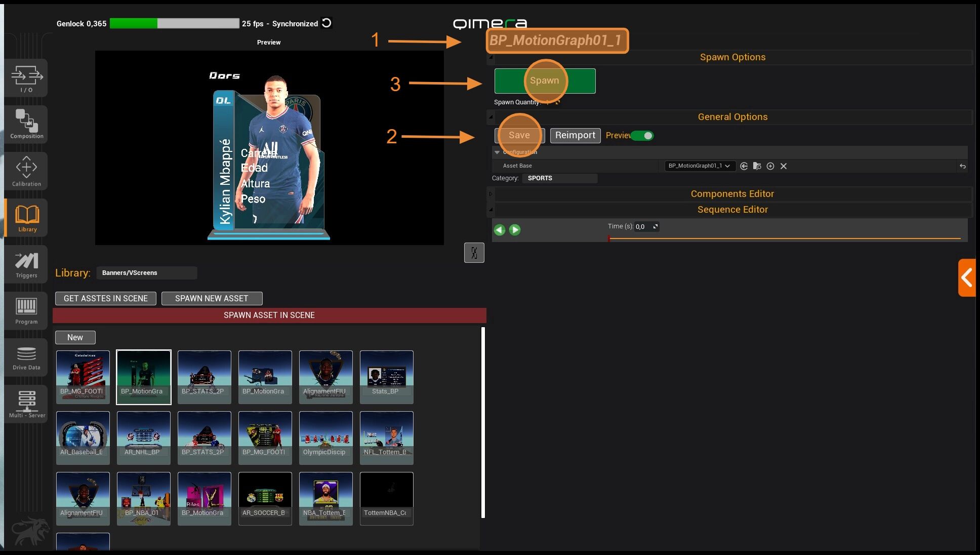
Task: Click the Sequence Editor timeline track
Action: [784, 238]
